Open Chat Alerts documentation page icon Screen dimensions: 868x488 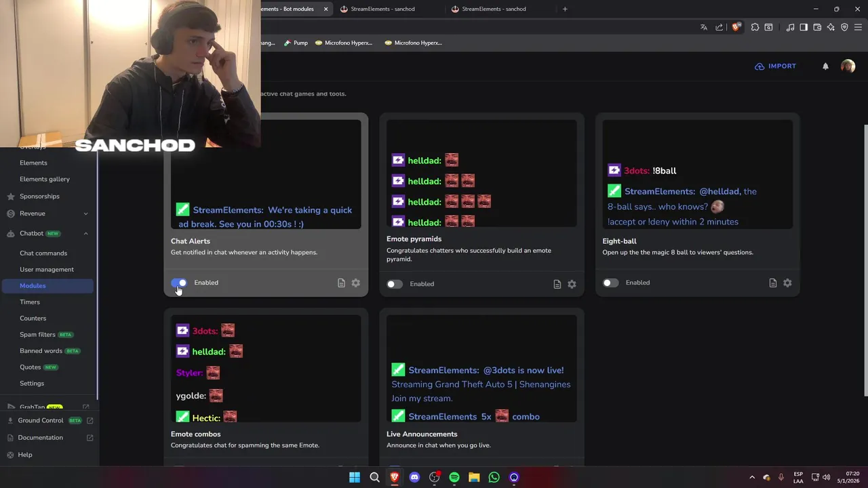[341, 283]
